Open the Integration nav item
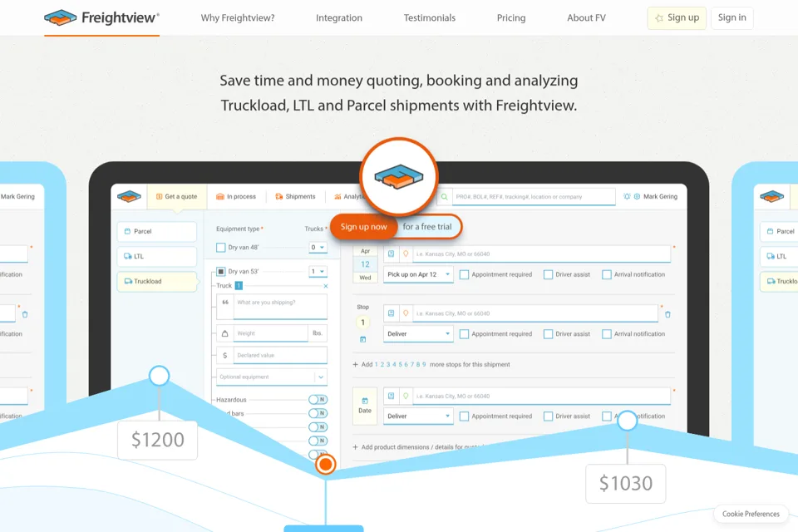The height and width of the screenshot is (532, 798). tap(339, 17)
